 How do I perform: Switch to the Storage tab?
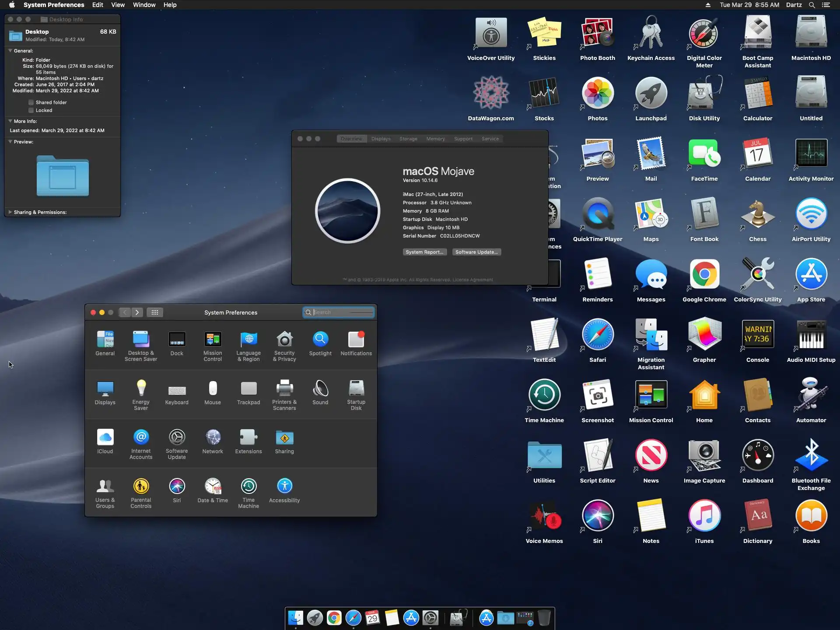[x=408, y=139]
